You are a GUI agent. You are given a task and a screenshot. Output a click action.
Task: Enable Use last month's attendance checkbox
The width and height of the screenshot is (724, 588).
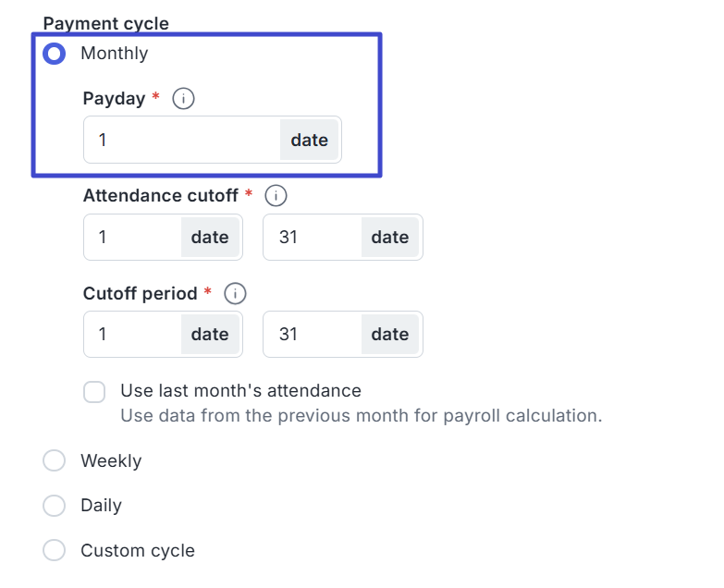pyautogui.click(x=94, y=392)
